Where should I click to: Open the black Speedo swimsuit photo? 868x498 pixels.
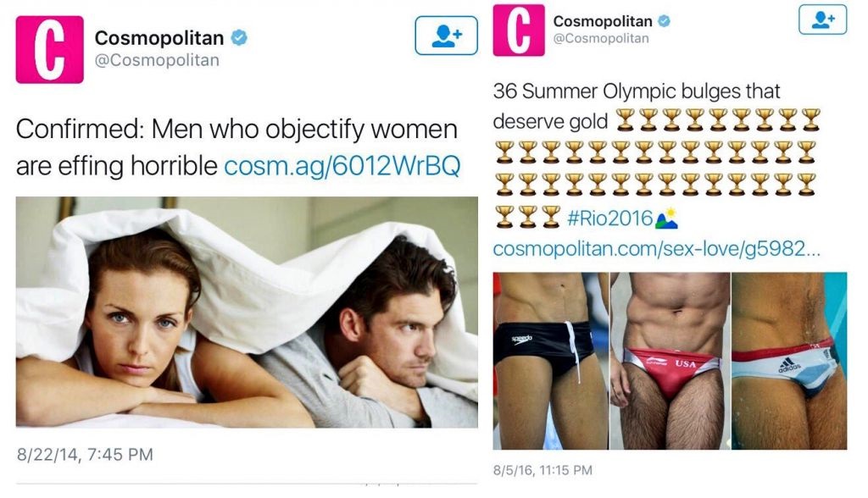(x=551, y=361)
